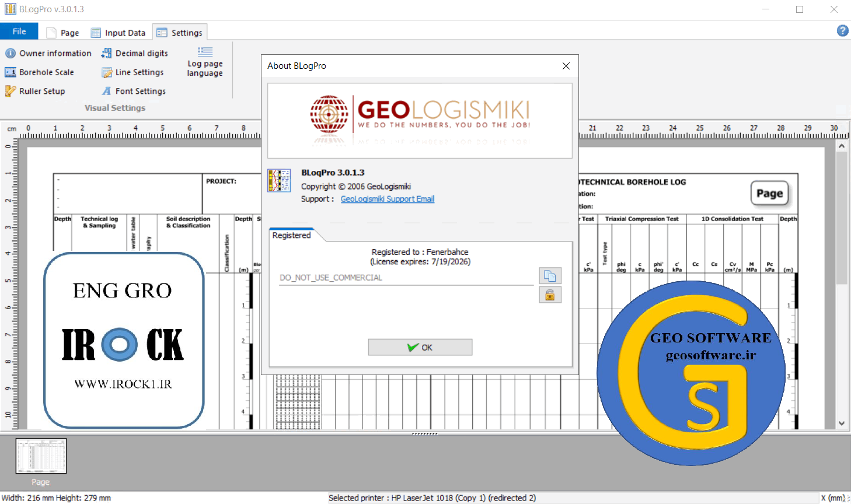Select the Page thumbnail at the bottom
This screenshot has width=851, height=504.
coord(41,456)
